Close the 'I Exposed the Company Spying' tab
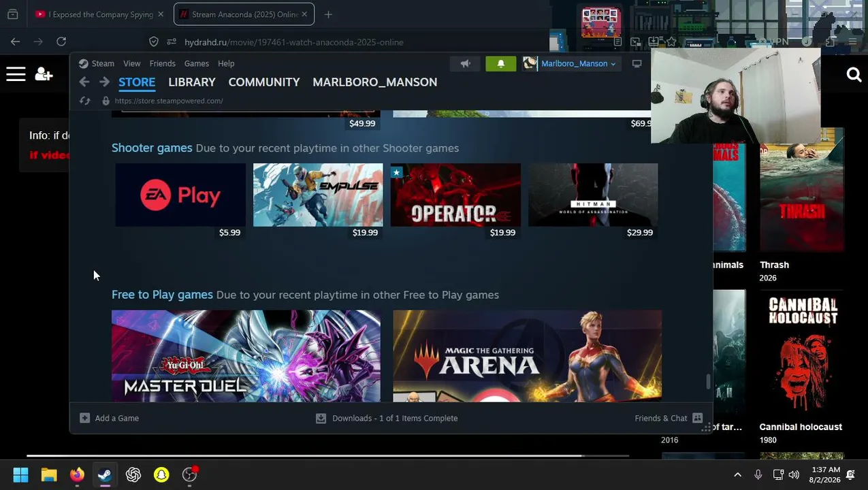This screenshot has height=490, width=868. (161, 14)
